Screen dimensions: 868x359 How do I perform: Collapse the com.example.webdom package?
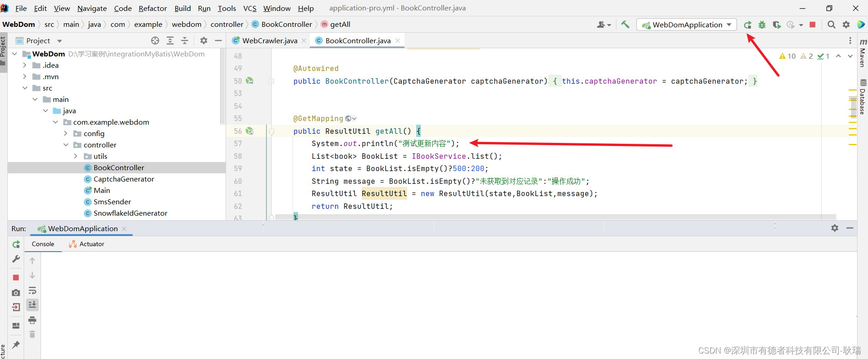(55, 122)
